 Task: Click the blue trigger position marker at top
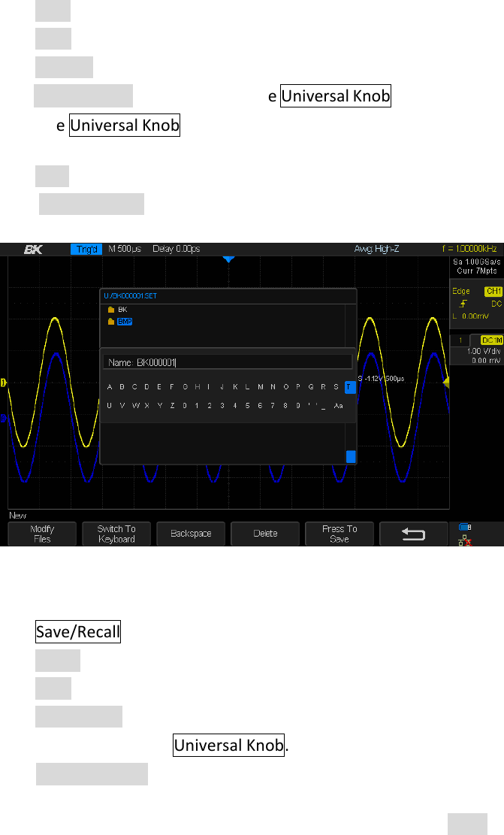(229, 259)
